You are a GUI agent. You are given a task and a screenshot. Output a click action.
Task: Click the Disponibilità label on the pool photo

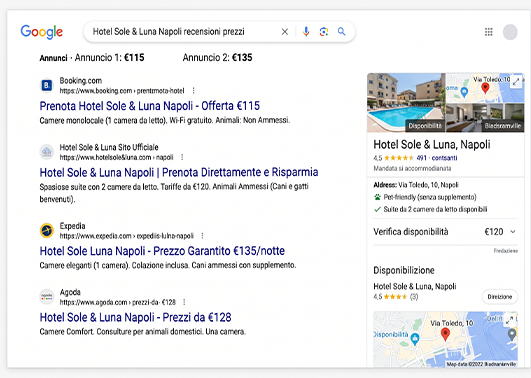coord(425,126)
